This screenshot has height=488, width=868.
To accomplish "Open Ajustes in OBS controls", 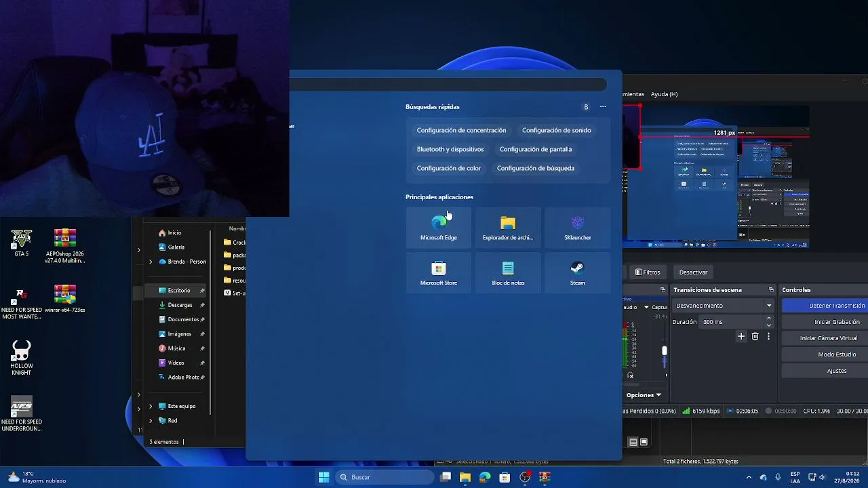I will [825, 371].
